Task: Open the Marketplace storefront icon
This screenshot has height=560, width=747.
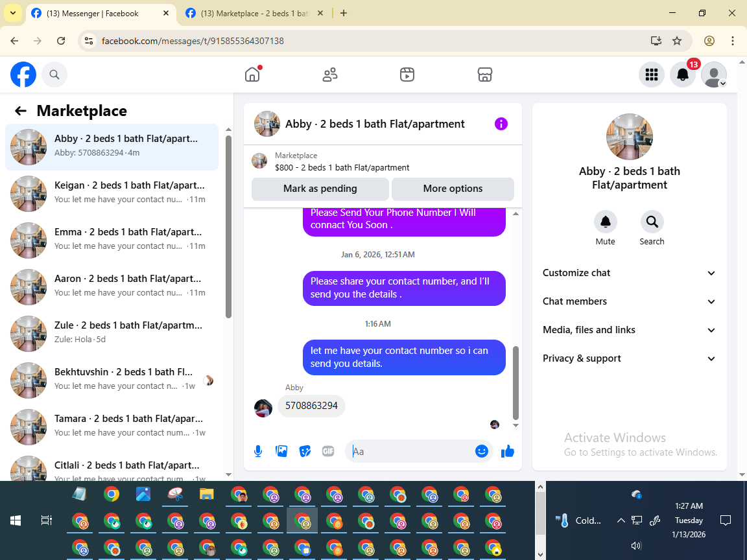Action: pyautogui.click(x=484, y=75)
